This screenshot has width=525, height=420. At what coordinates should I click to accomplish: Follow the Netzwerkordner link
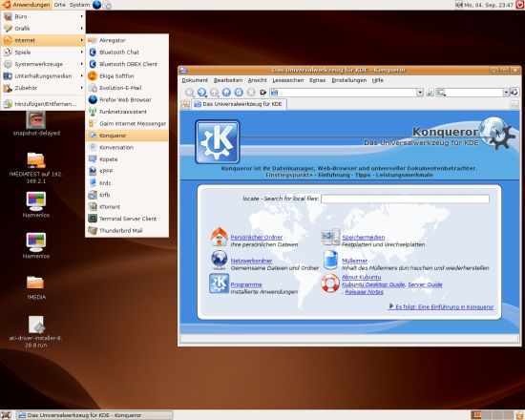pos(251,261)
